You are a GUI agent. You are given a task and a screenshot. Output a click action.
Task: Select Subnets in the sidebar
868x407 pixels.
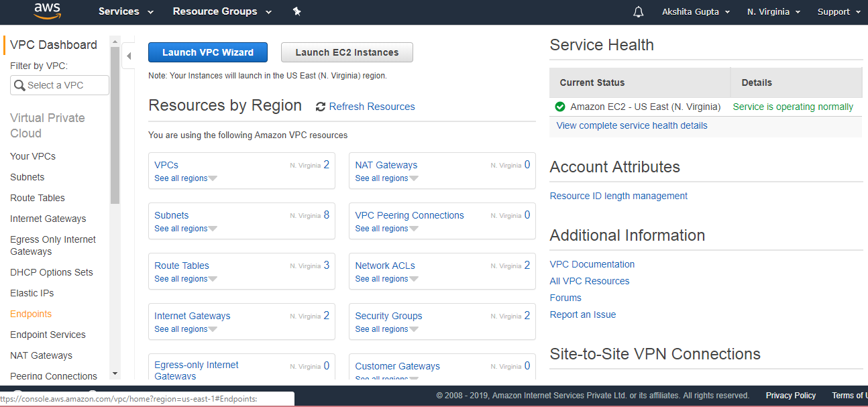pyautogui.click(x=28, y=177)
